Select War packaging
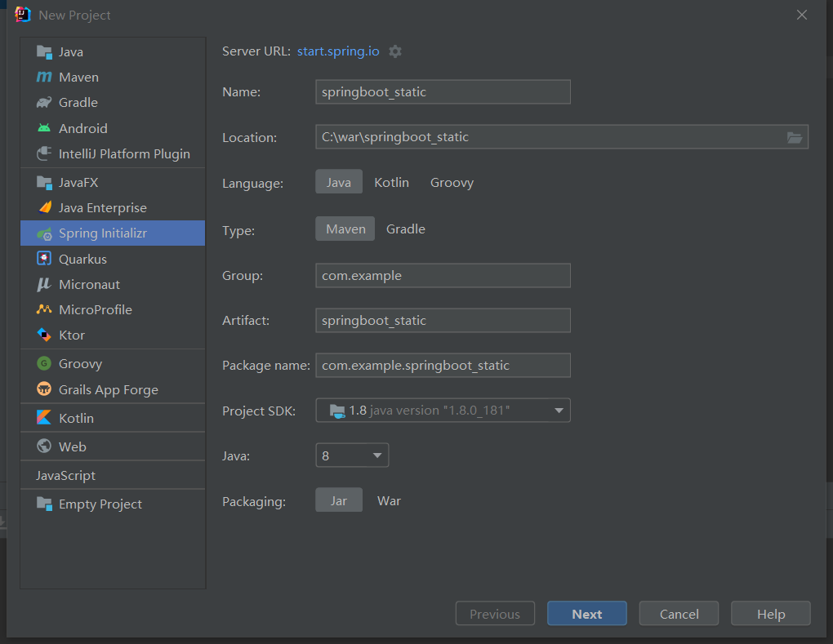Viewport: 833px width, 644px height. [x=389, y=500]
